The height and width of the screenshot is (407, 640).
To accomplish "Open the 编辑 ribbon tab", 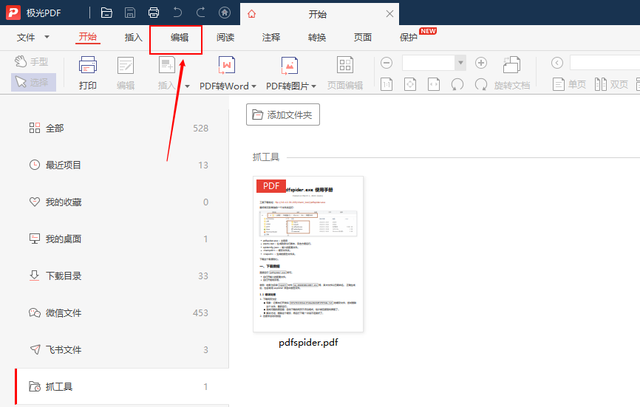I will click(179, 38).
